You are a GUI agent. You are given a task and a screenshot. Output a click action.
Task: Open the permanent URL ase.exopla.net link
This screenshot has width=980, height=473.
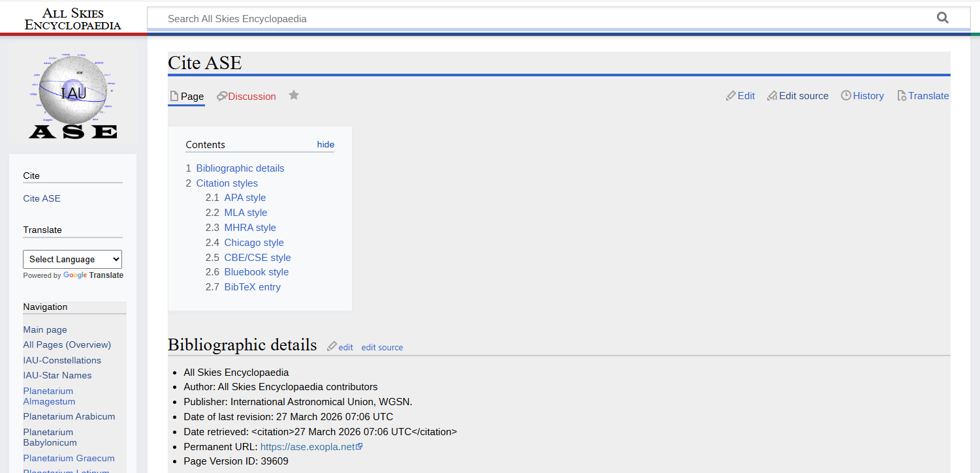307,447
